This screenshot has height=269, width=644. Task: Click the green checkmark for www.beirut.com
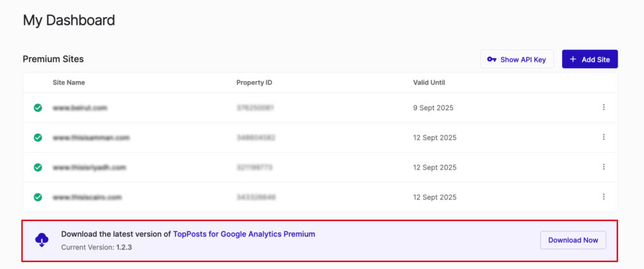click(38, 108)
